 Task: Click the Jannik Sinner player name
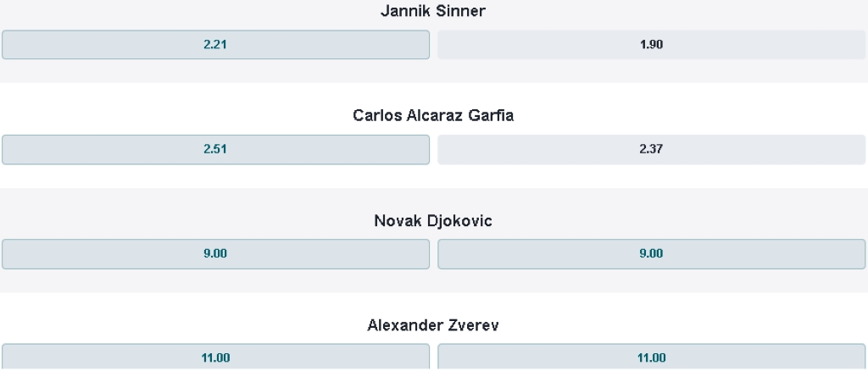(433, 11)
